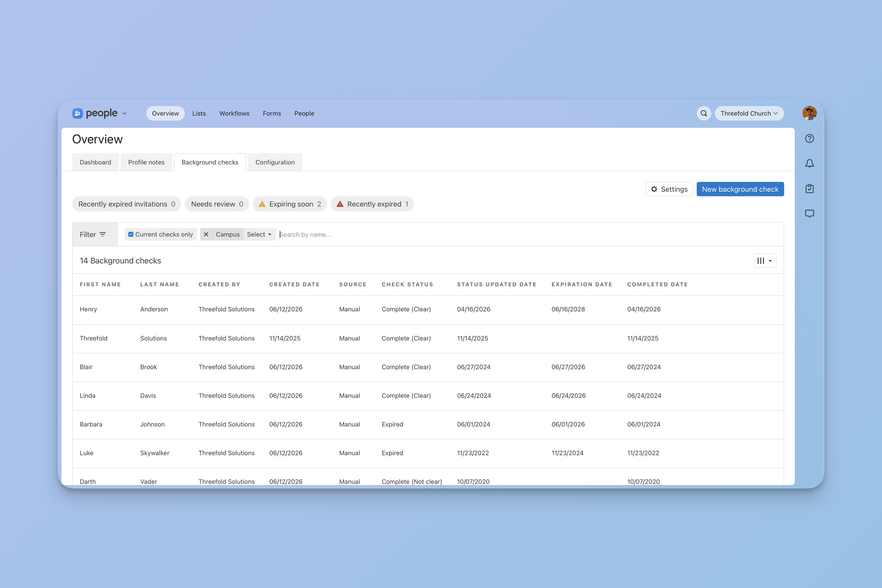Open Blair Brook's row
This screenshot has height=588, width=882.
click(x=428, y=367)
